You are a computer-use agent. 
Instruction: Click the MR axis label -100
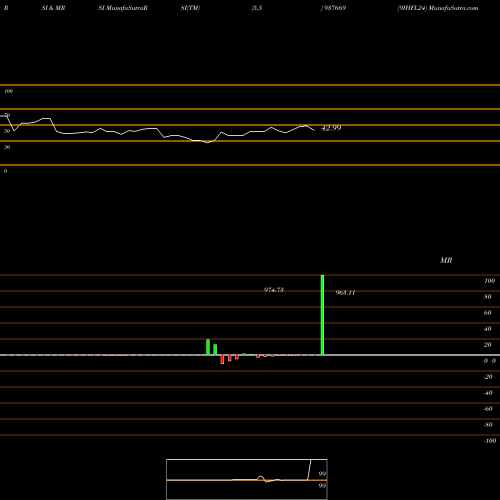(x=490, y=441)
